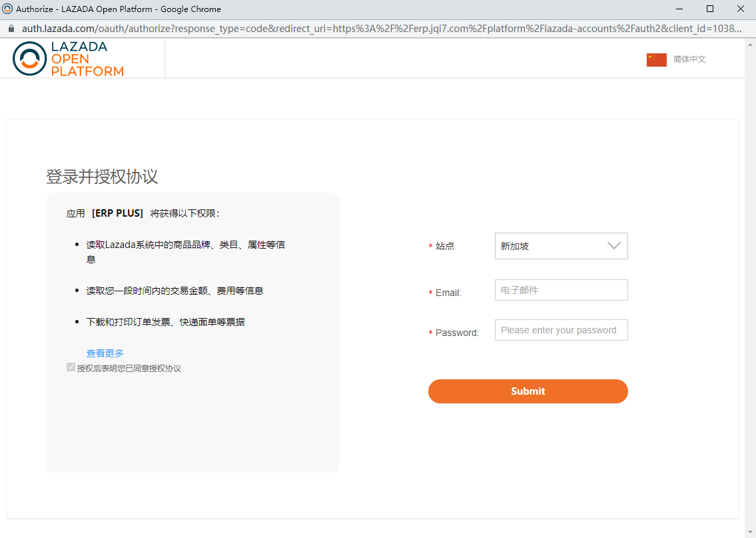The height and width of the screenshot is (538, 756).
Task: Close the Authorize Chrome window
Action: [741, 9]
